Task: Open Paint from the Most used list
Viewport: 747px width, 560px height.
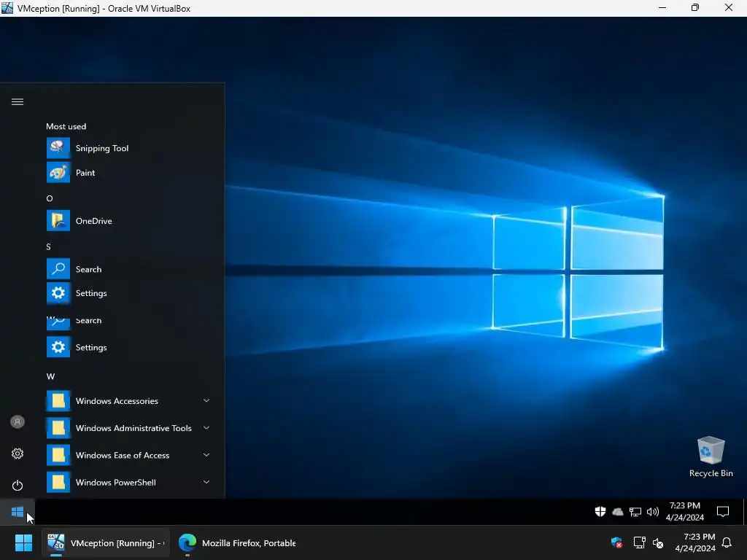Action: click(x=128, y=172)
